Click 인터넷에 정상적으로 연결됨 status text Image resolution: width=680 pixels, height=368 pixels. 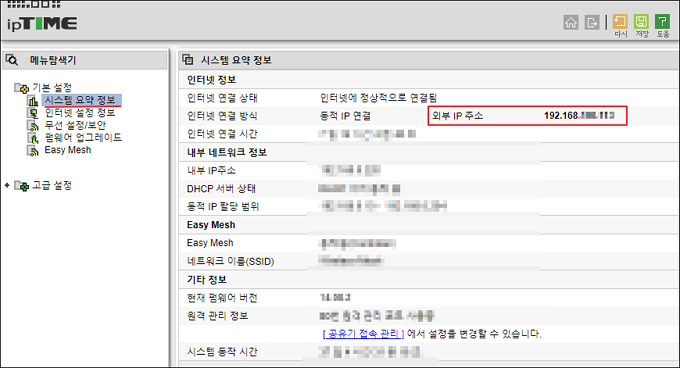click(378, 98)
